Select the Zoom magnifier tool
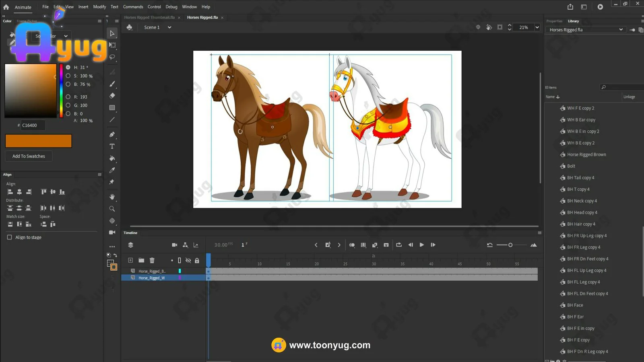Screen dimensions: 644x362 (x=112, y=209)
